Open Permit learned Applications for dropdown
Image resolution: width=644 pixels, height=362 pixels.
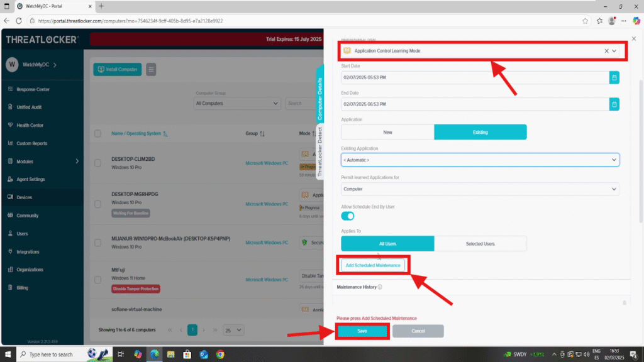coord(480,189)
